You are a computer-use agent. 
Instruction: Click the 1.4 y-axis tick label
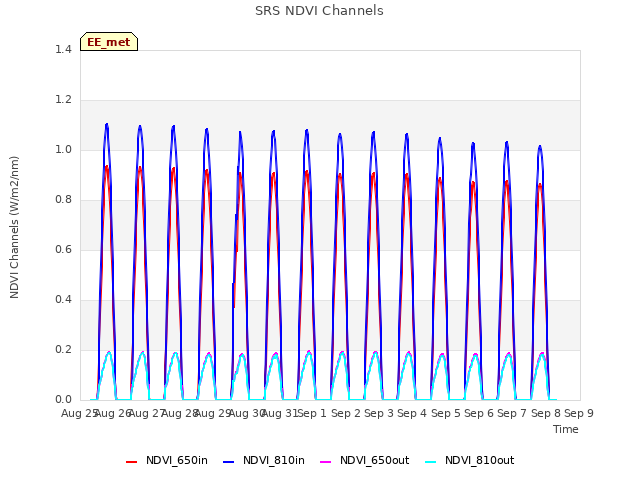pos(63,49)
